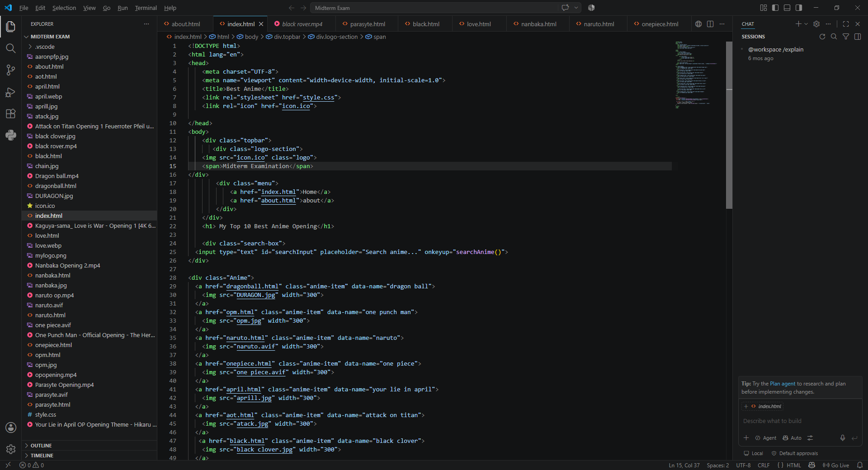The image size is (868, 470).
Task: Click Default approvals button
Action: [795, 453]
